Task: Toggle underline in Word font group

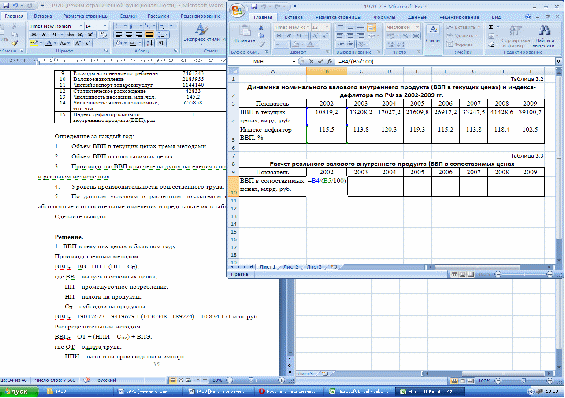Action: pyautogui.click(x=54, y=35)
